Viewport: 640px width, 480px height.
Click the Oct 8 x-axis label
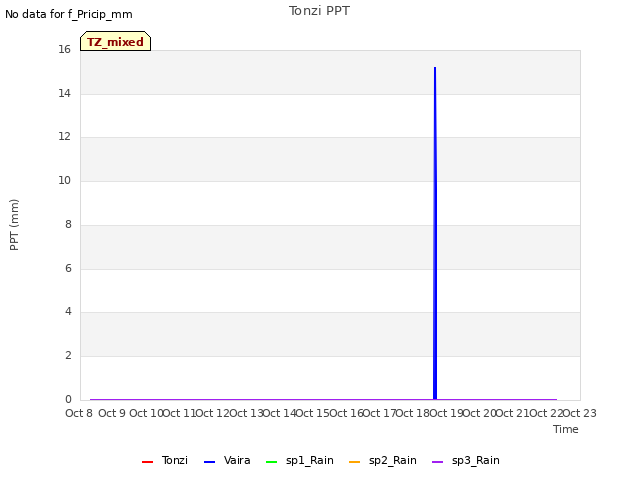tap(79, 413)
